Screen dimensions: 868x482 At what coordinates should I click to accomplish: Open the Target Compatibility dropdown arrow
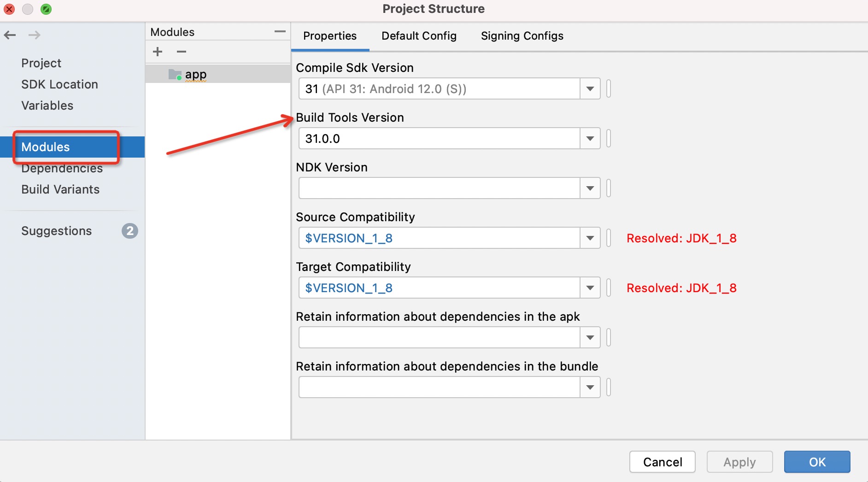pyautogui.click(x=590, y=288)
